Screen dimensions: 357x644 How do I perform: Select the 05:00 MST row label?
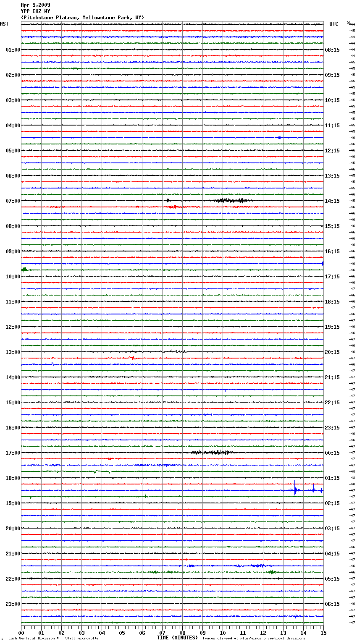[13, 151]
